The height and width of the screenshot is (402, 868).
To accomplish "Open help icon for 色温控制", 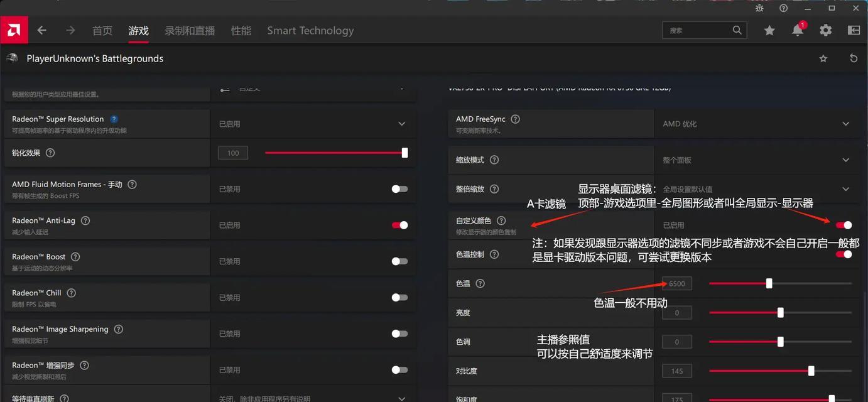I will point(494,254).
